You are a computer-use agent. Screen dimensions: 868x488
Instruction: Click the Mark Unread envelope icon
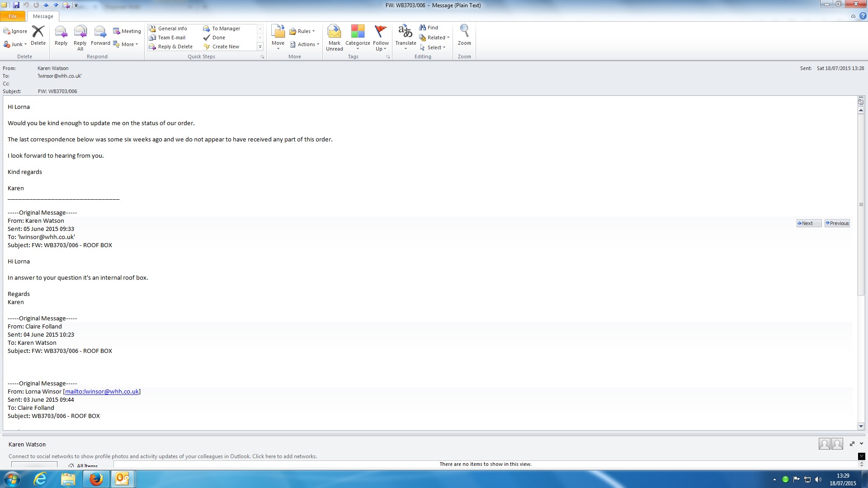tap(334, 33)
